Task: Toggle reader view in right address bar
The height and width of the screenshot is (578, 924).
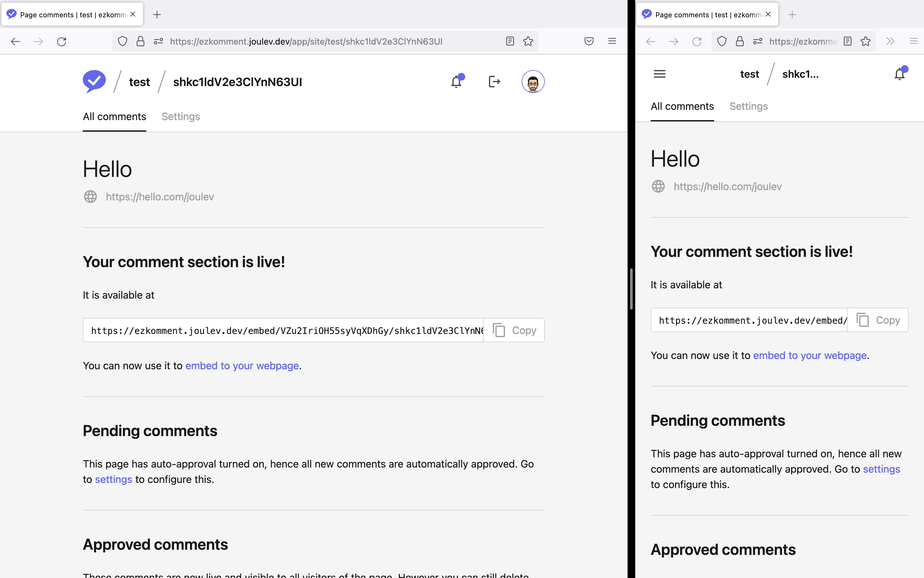Action: (848, 41)
